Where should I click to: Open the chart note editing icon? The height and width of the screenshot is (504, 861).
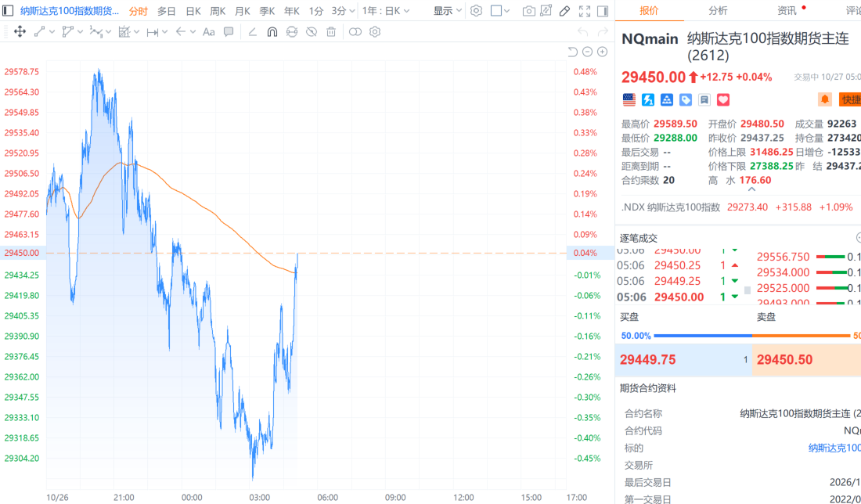[x=546, y=11]
